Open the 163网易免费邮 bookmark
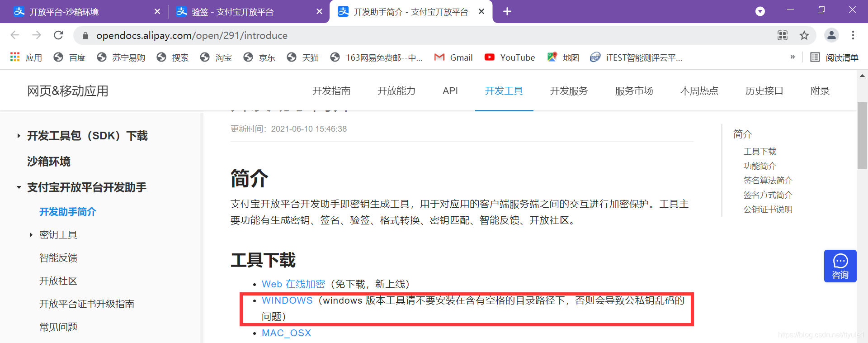 (x=377, y=57)
